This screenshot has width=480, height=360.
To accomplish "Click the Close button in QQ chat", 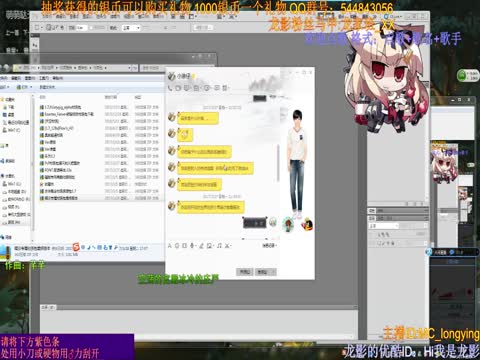I will click(x=245, y=272).
